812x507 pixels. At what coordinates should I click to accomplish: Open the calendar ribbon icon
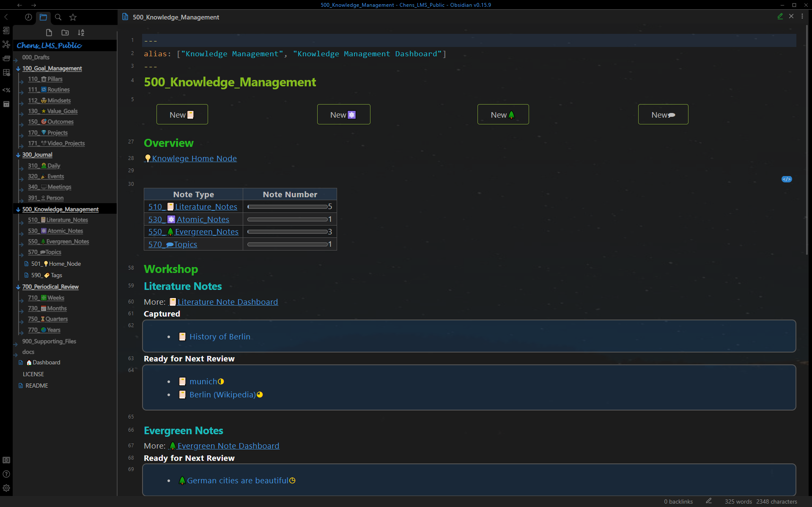(6, 104)
